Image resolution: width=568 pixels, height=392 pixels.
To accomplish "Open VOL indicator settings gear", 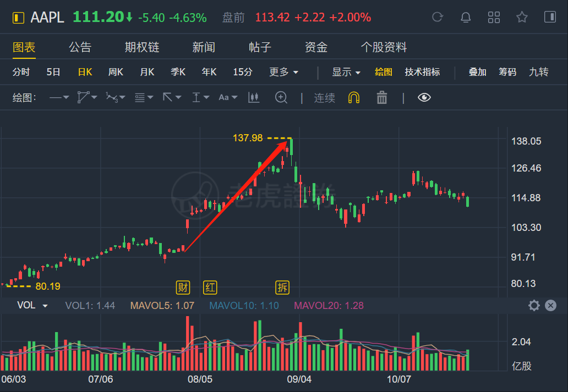I will tap(533, 306).
